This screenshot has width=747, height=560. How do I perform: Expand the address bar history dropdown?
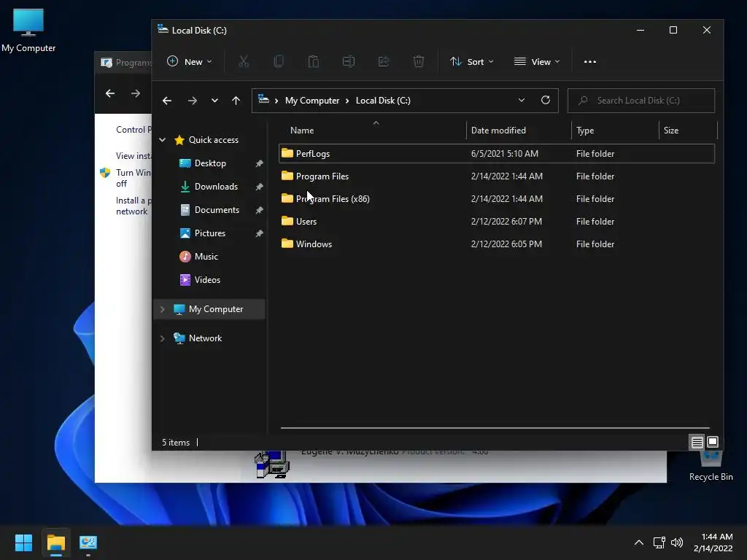point(521,100)
